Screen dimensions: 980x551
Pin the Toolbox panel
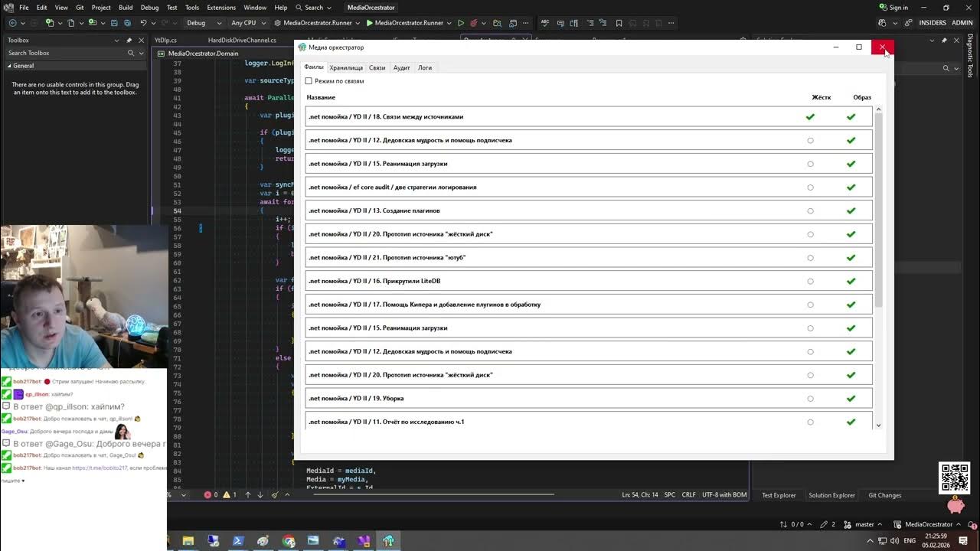click(x=129, y=40)
